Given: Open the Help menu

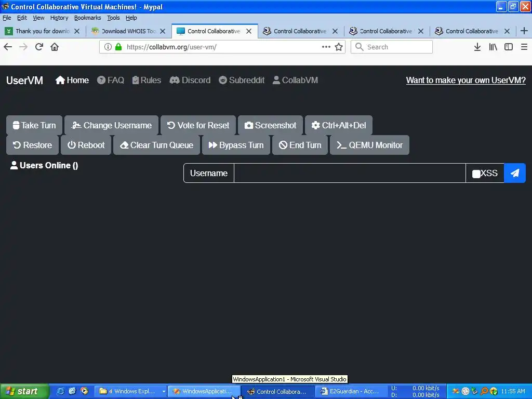Looking at the screenshot, I should [x=131, y=18].
